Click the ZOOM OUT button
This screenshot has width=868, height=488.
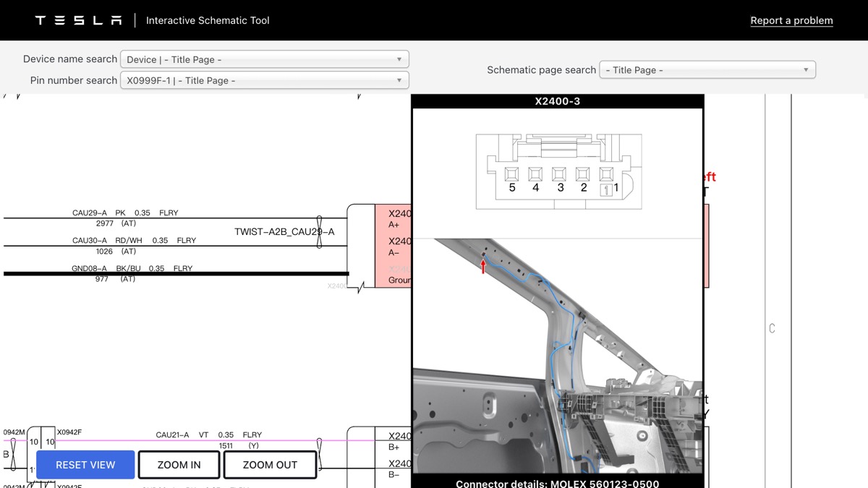click(x=270, y=465)
